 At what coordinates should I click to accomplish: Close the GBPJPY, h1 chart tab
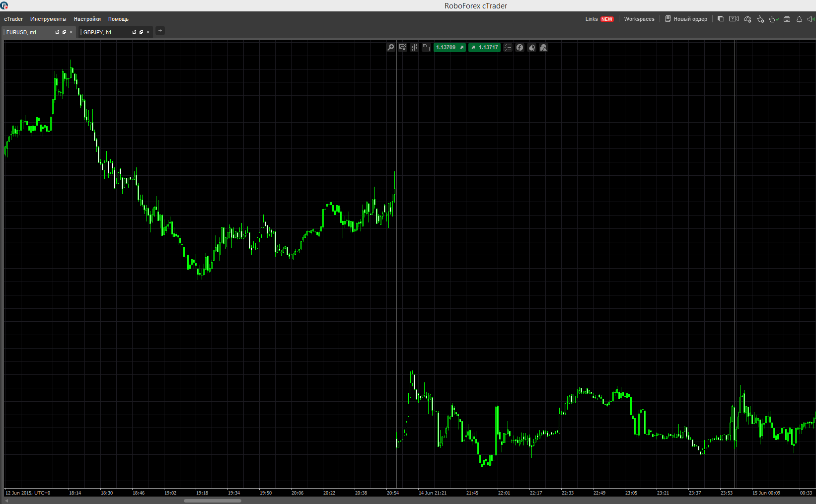click(148, 32)
